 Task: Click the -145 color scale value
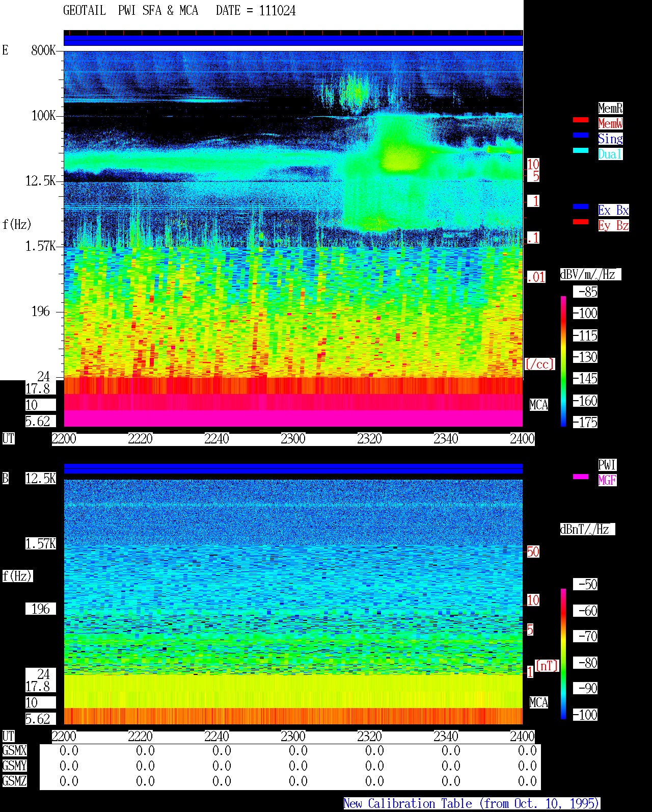(x=585, y=379)
